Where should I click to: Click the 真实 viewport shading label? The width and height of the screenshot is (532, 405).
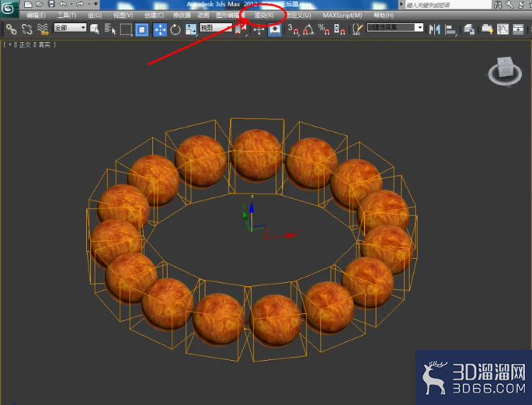tap(44, 44)
